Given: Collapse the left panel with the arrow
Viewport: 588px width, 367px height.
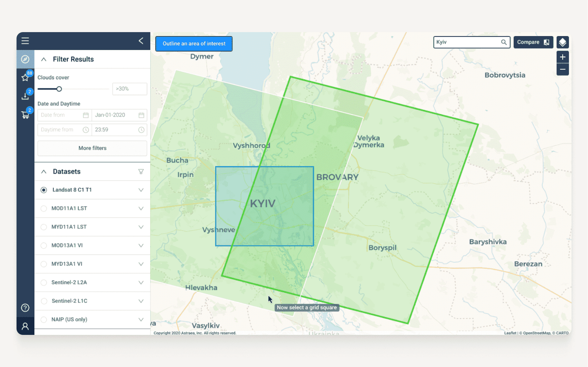Looking at the screenshot, I should [x=141, y=41].
